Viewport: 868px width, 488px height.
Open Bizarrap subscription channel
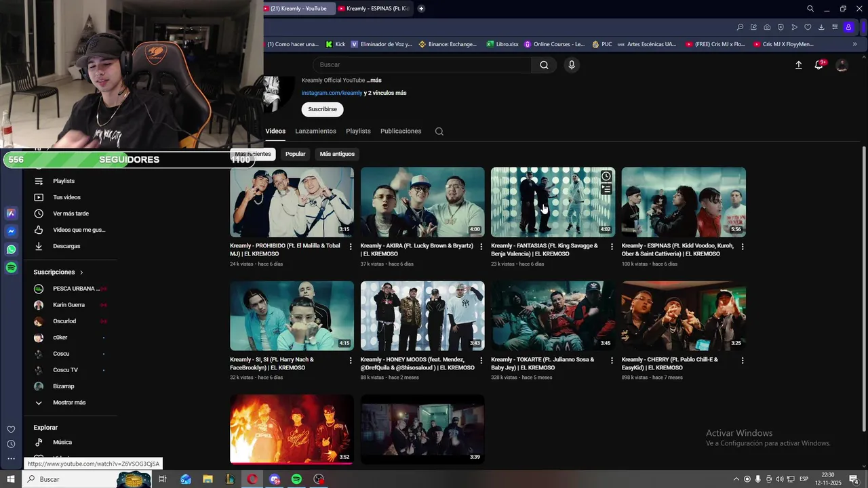[64, 386]
